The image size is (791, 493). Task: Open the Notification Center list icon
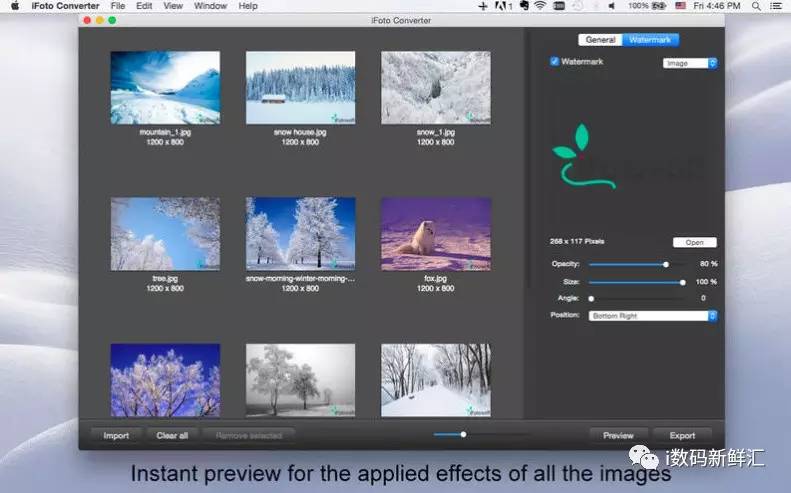(776, 6)
